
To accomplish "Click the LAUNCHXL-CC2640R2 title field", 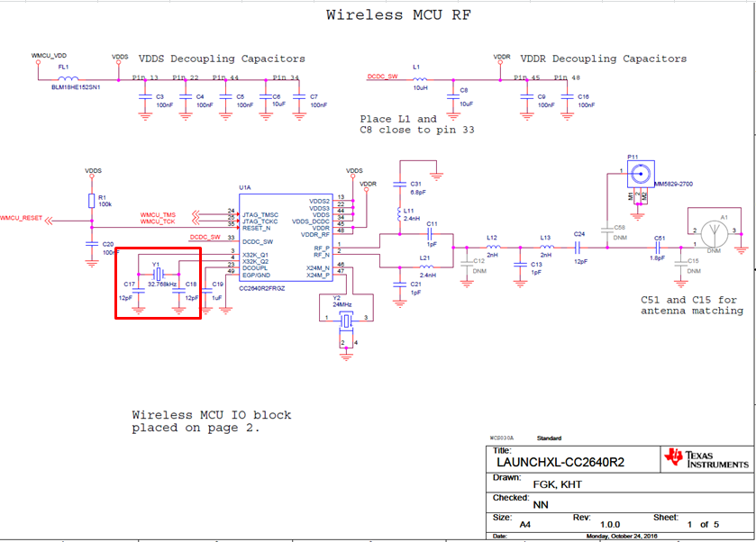I will (560, 463).
